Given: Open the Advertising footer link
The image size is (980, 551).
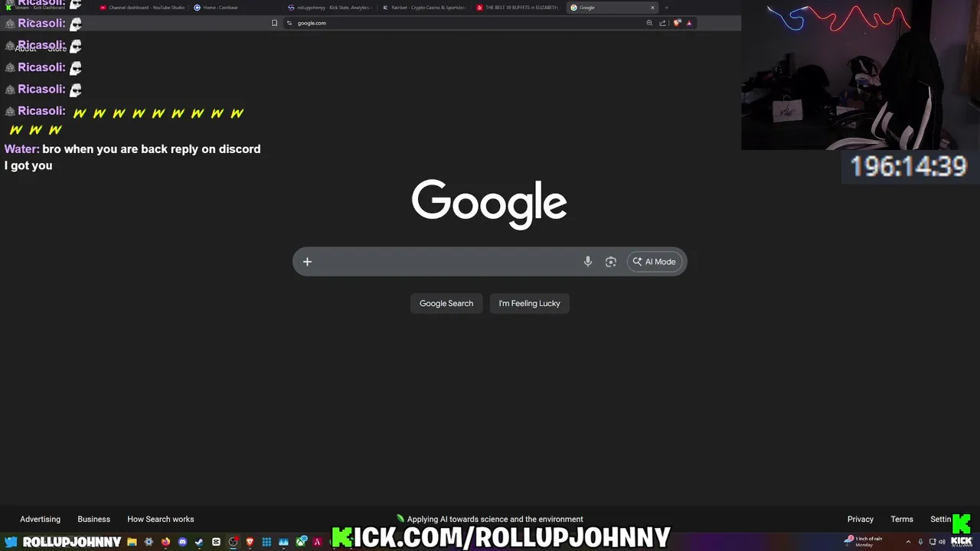Looking at the screenshot, I should pyautogui.click(x=40, y=519).
